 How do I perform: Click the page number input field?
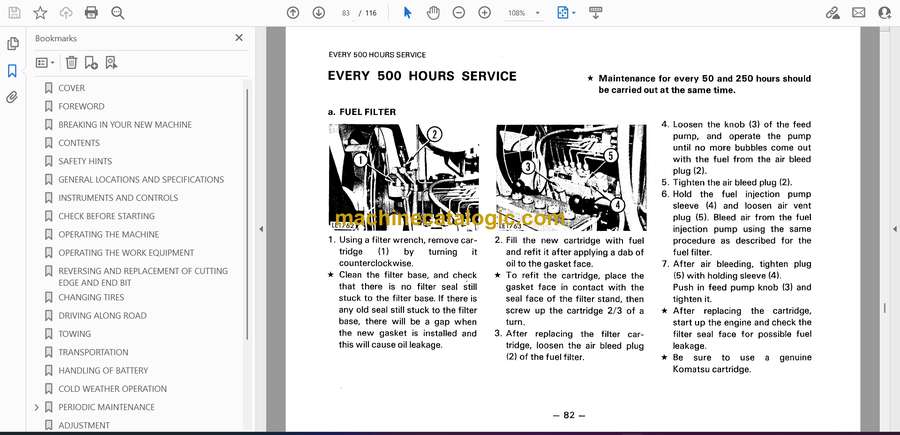point(348,13)
